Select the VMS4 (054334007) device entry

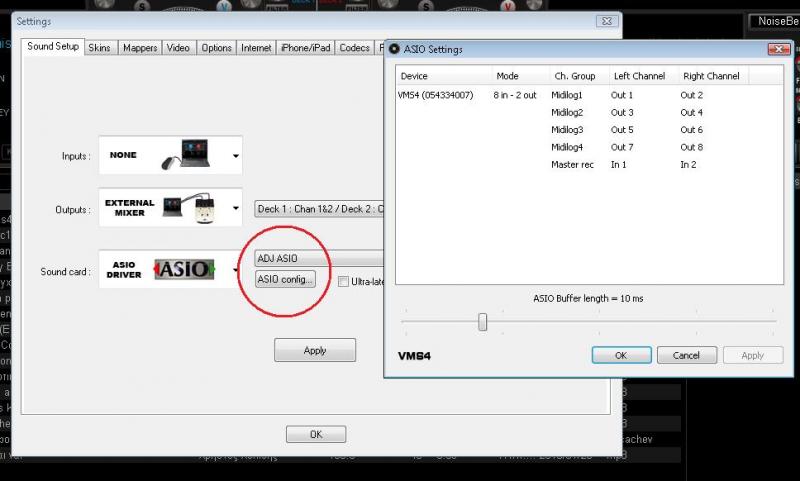pyautogui.click(x=435, y=95)
